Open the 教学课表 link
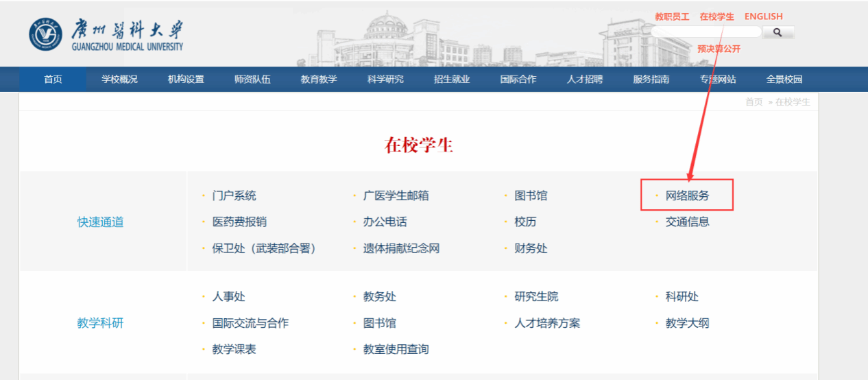868x380 pixels. pos(234,349)
